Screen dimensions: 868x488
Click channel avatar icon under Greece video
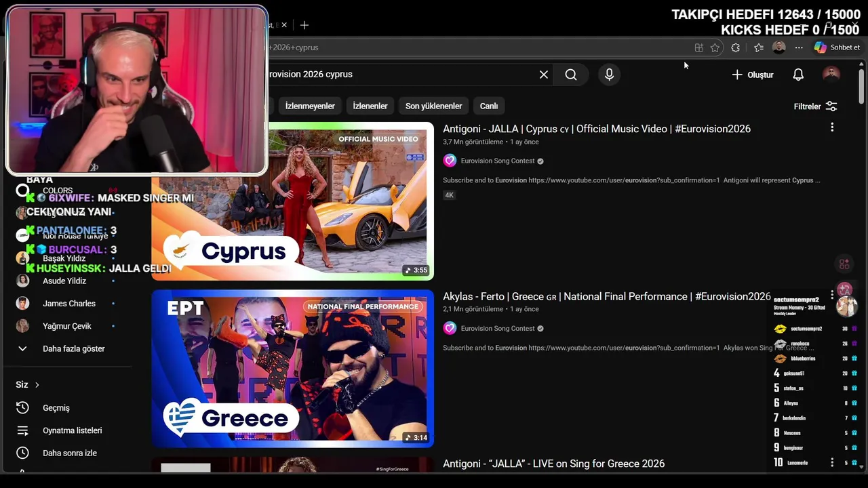click(450, 328)
